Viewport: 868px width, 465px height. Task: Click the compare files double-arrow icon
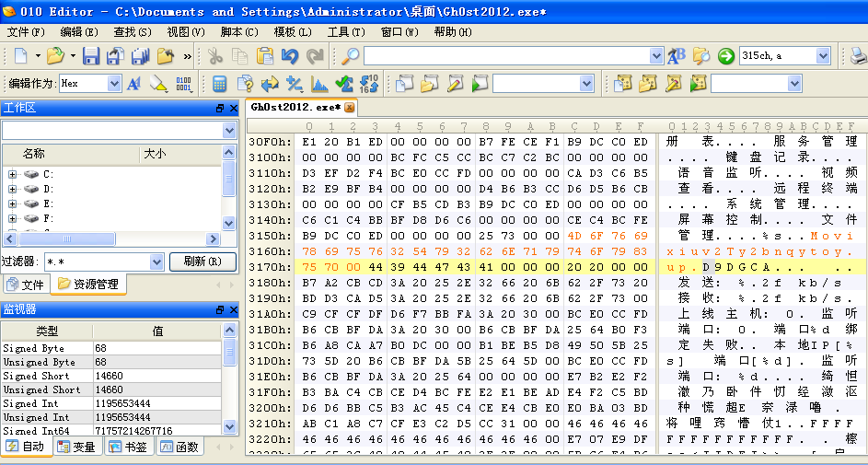(270, 84)
